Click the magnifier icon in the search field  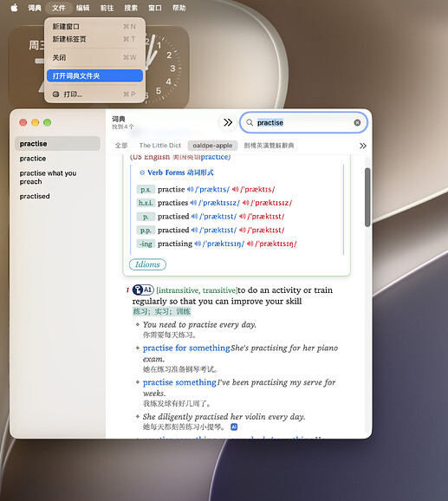250,122
